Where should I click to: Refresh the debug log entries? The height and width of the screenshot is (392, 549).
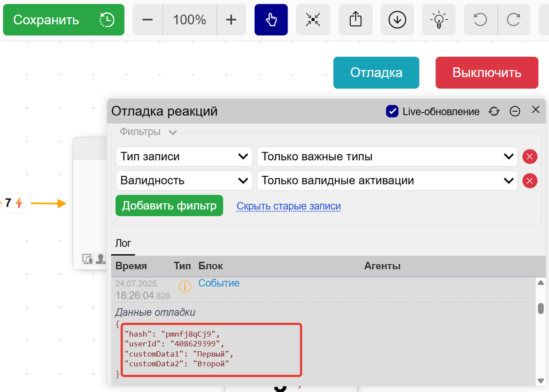(494, 111)
